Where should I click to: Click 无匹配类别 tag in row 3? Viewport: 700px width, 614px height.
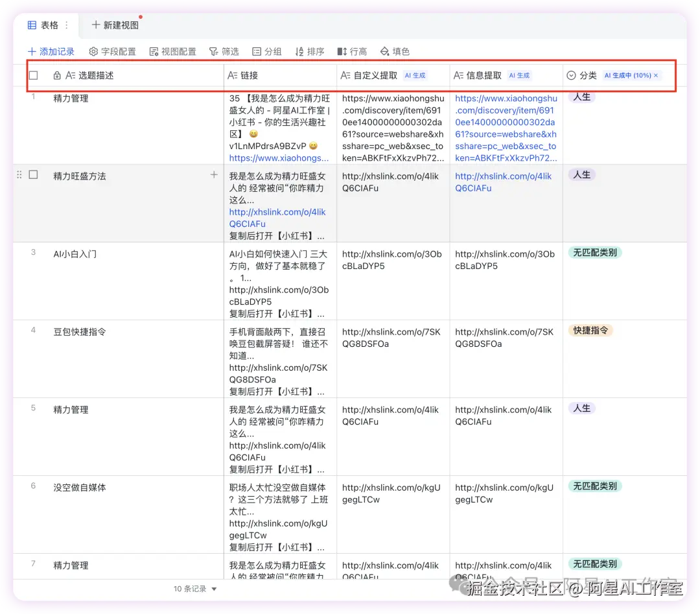click(594, 253)
